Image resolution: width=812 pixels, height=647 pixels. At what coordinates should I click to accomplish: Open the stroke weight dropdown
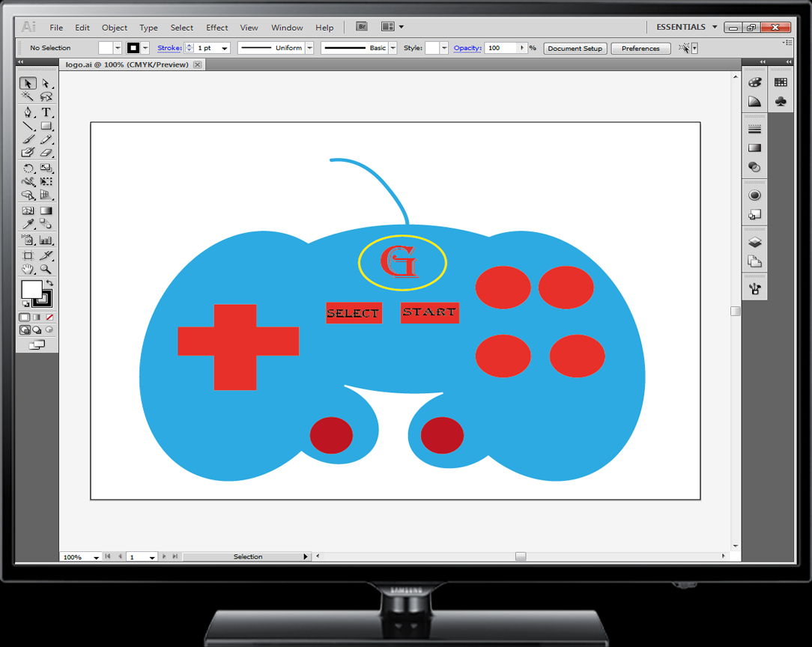tap(225, 49)
